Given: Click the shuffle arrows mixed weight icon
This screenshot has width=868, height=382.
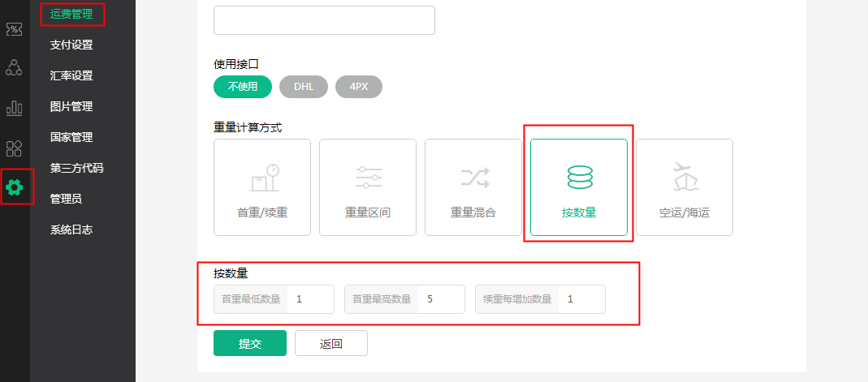Looking at the screenshot, I should click(x=474, y=178).
